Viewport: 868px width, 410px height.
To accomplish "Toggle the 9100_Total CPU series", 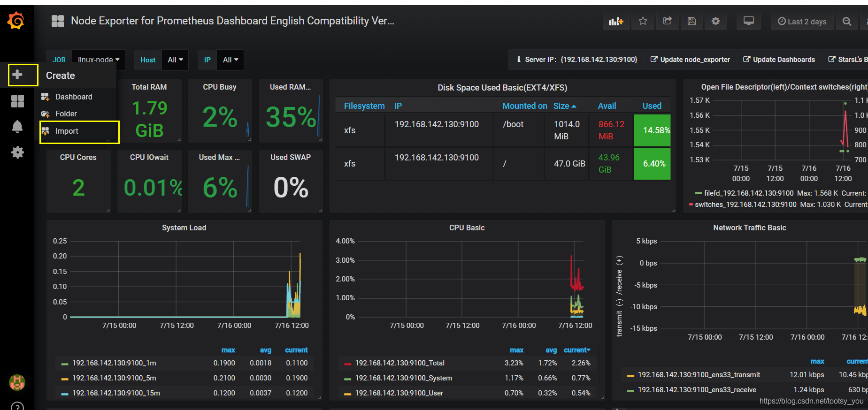I will coord(399,363).
